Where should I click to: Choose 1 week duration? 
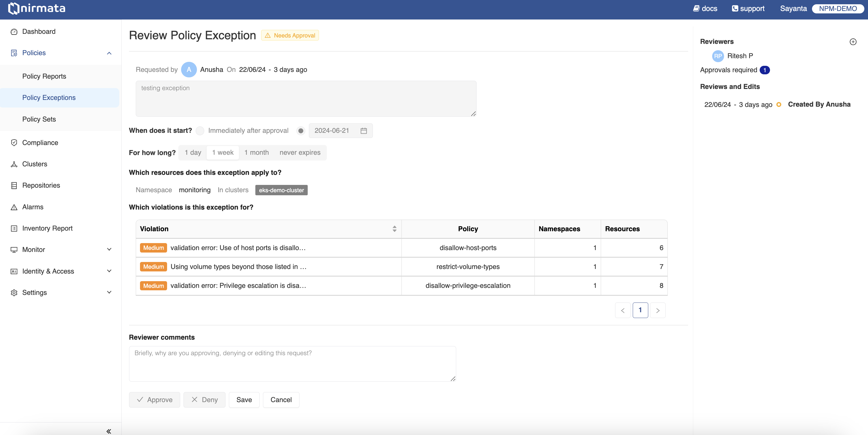point(223,153)
